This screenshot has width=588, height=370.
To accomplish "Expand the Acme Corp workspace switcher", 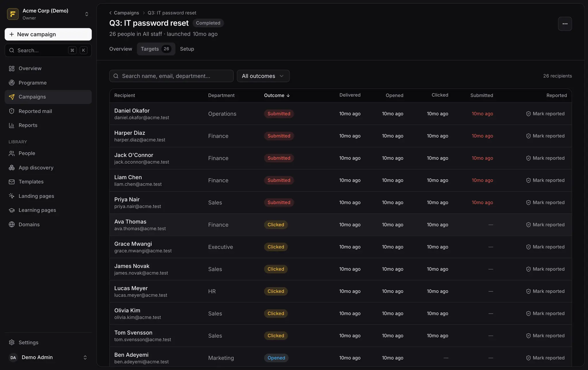I will pyautogui.click(x=86, y=14).
